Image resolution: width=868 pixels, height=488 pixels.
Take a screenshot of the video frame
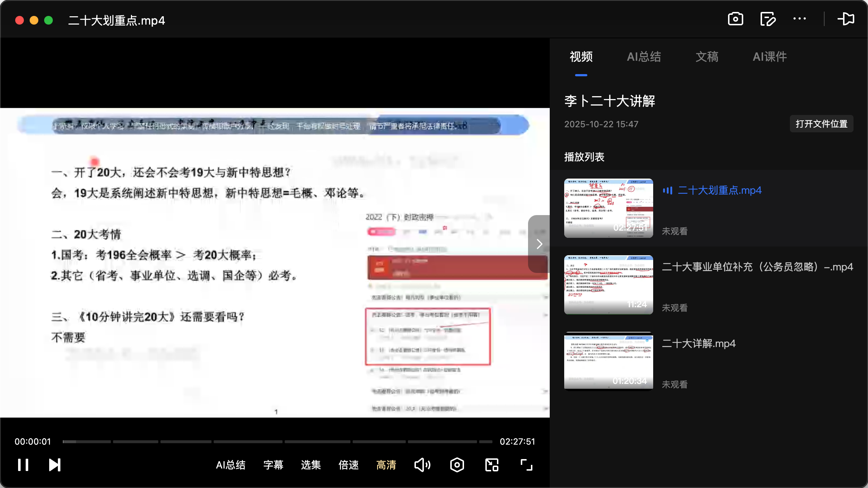click(736, 19)
